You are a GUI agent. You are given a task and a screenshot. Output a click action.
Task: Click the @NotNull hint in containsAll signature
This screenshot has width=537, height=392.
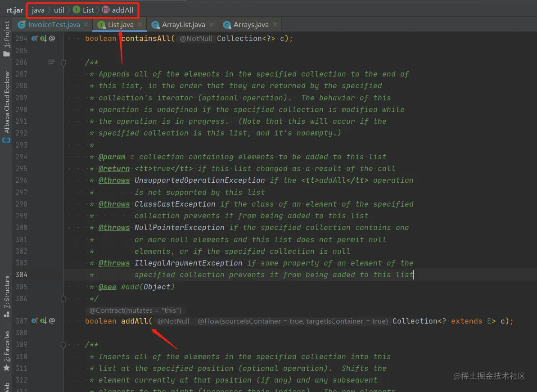pos(196,38)
